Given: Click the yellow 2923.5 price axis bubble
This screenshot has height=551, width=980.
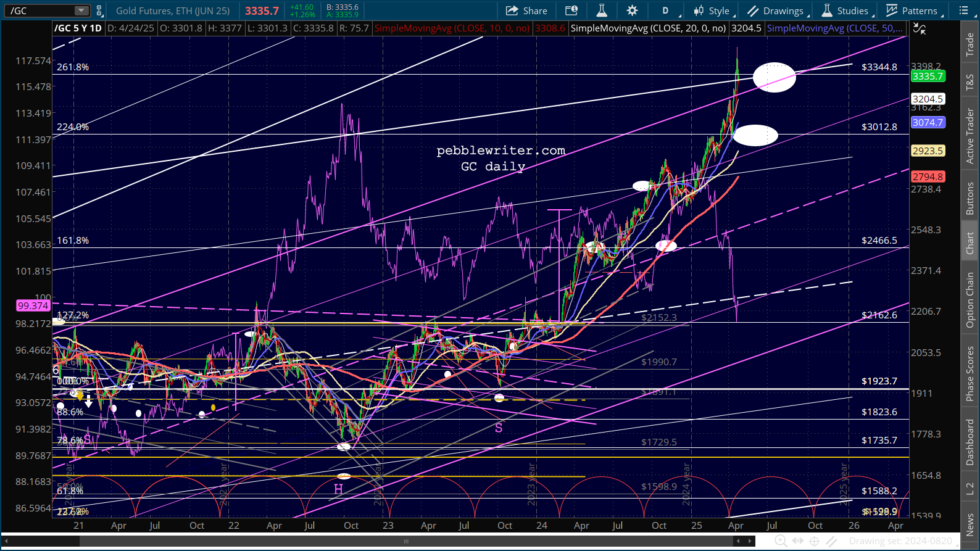Looking at the screenshot, I should click(x=928, y=151).
